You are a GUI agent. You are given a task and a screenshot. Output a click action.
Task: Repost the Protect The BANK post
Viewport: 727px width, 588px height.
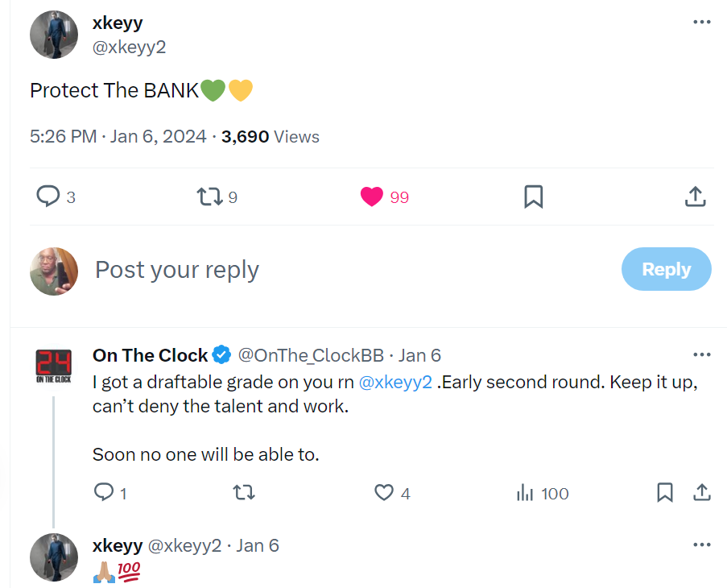tap(208, 197)
